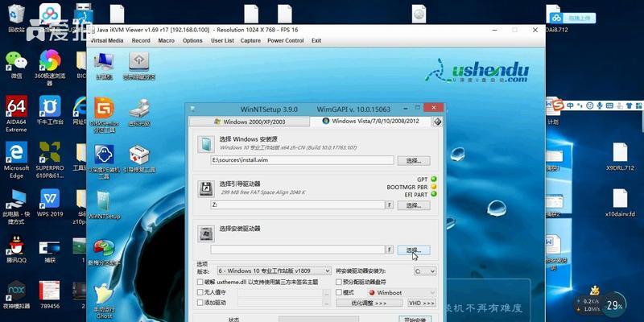Expand the VHD >>> options
644x322 pixels.
pyautogui.click(x=422, y=303)
